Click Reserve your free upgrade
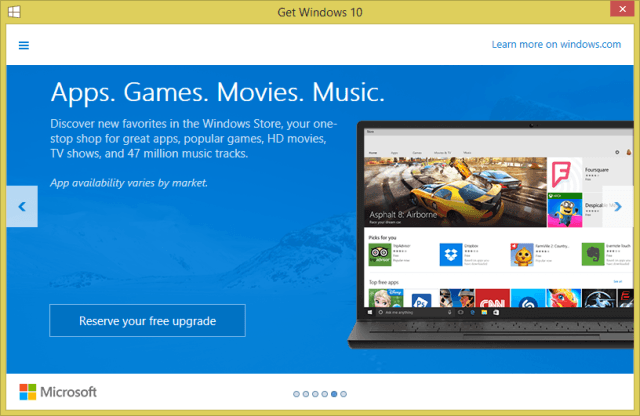Screen dimensions: 640x416 pos(147,321)
